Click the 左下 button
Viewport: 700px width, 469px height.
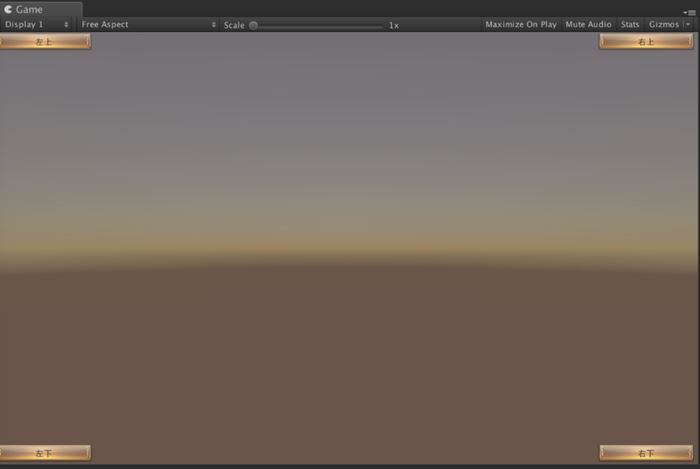click(45, 453)
